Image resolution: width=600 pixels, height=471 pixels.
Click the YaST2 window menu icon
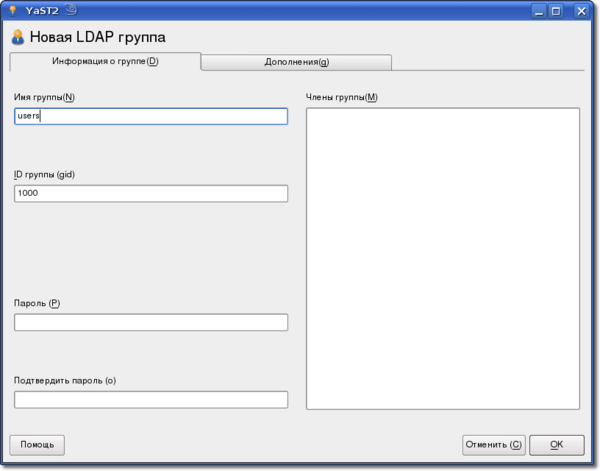[x=13, y=10]
